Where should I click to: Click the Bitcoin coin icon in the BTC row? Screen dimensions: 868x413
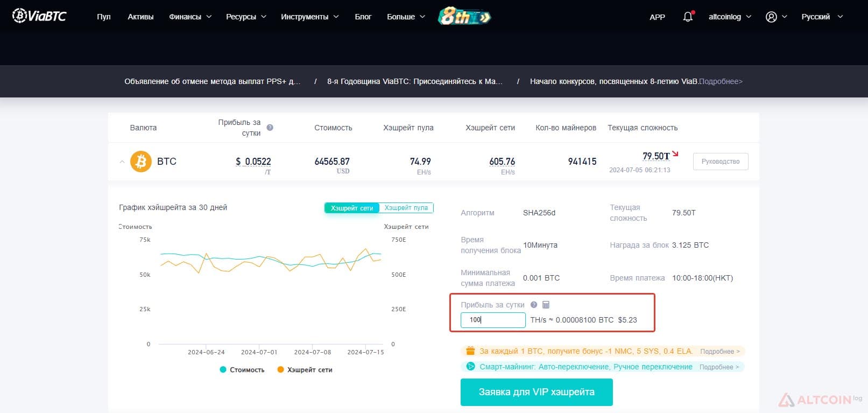pyautogui.click(x=141, y=161)
